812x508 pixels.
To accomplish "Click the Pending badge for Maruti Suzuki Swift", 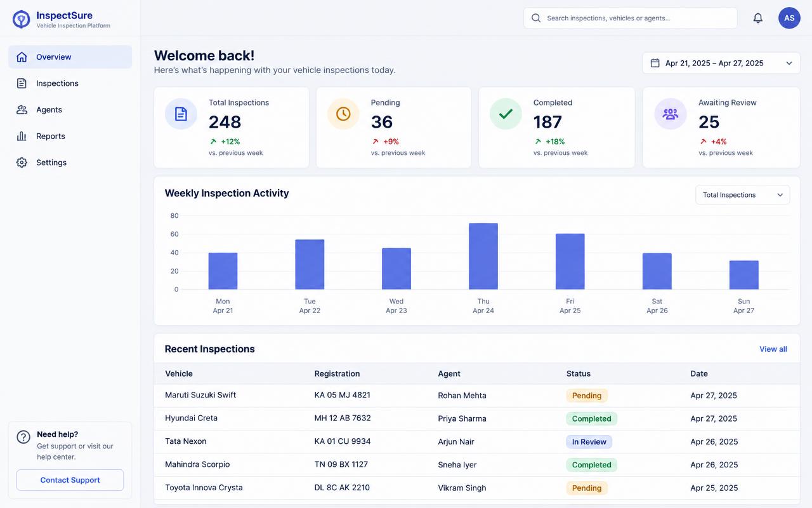I will tap(587, 396).
